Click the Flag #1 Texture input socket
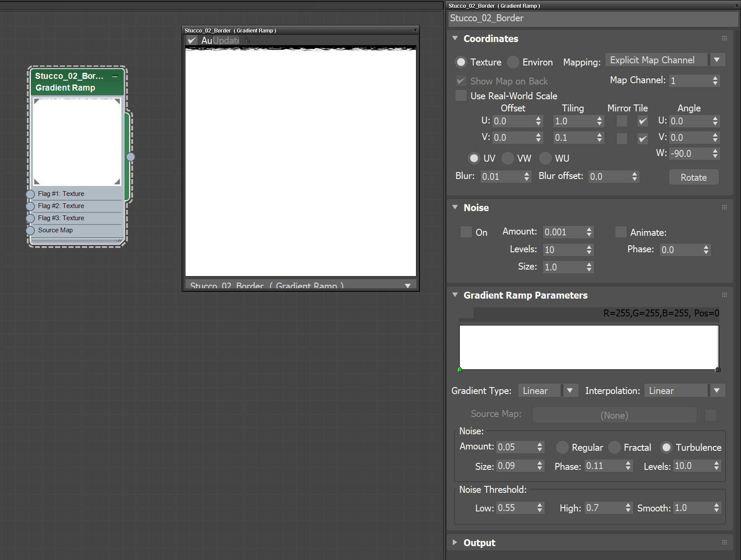This screenshot has width=741, height=560. pyautogui.click(x=30, y=194)
